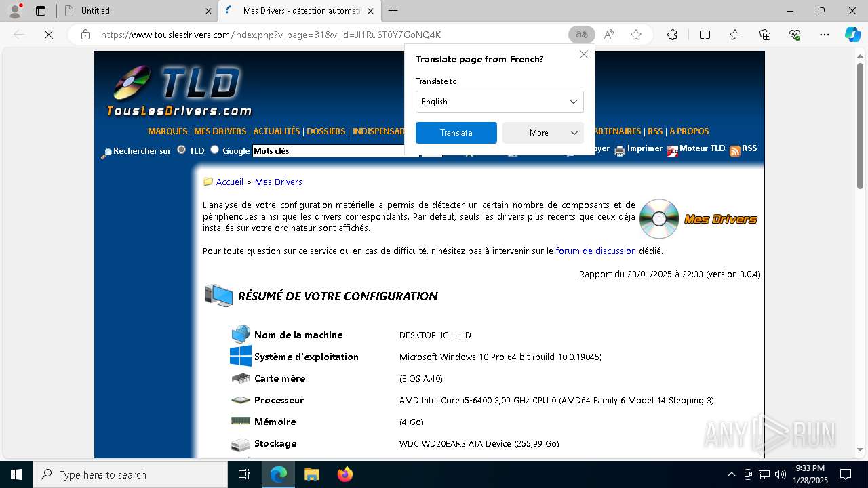Open Task View on the taskbar

[244, 474]
